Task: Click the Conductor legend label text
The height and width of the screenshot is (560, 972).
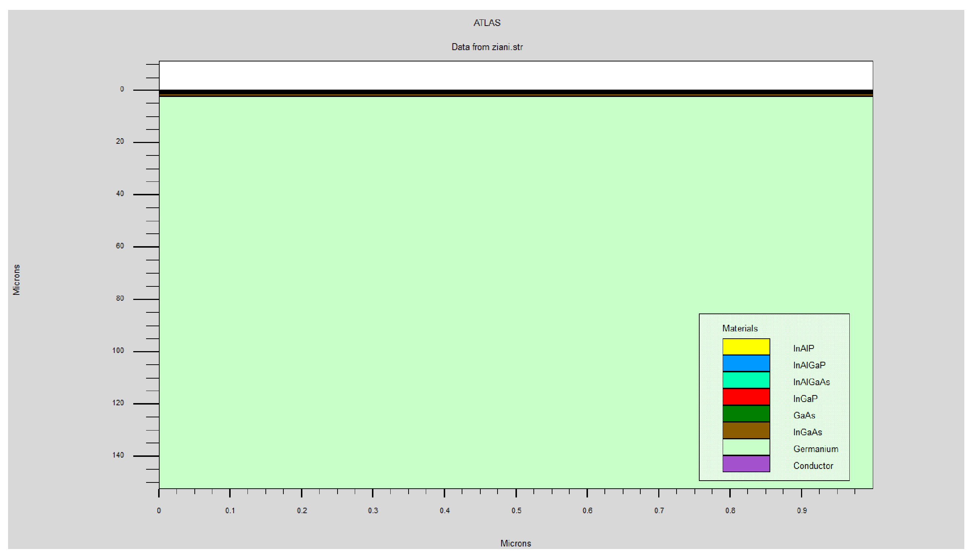Action: click(813, 466)
